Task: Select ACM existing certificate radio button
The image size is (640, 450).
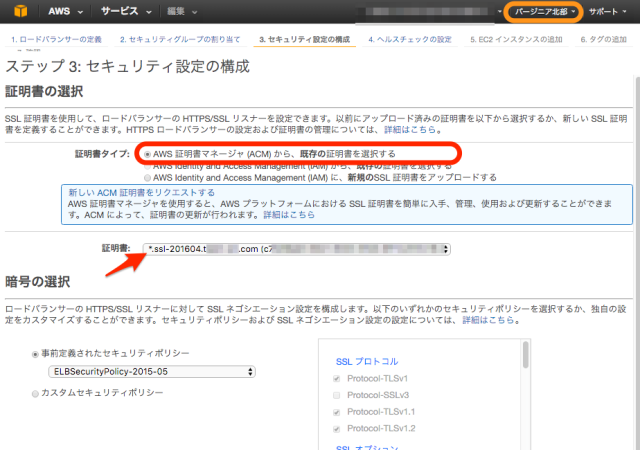Action: (147, 154)
